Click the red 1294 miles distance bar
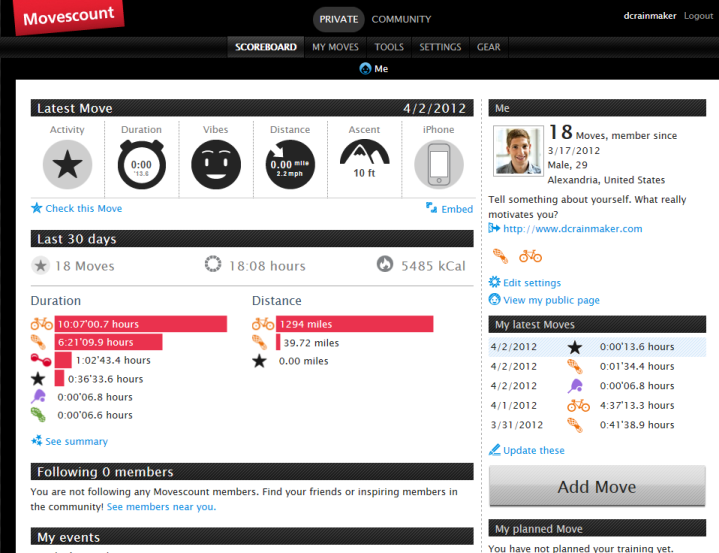719x553 pixels. pyautogui.click(x=354, y=324)
